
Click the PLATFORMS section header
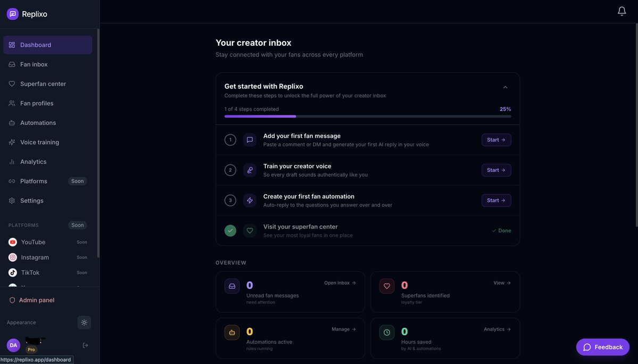pyautogui.click(x=23, y=225)
